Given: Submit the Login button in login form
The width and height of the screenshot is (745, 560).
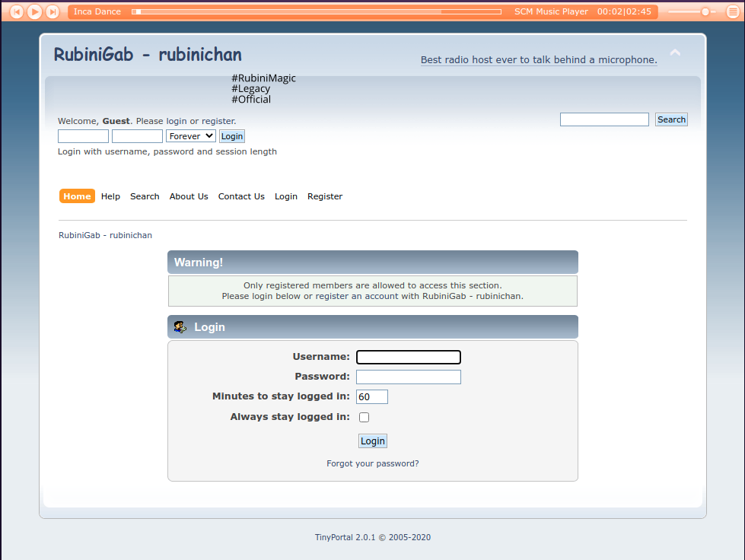Looking at the screenshot, I should pyautogui.click(x=373, y=441).
